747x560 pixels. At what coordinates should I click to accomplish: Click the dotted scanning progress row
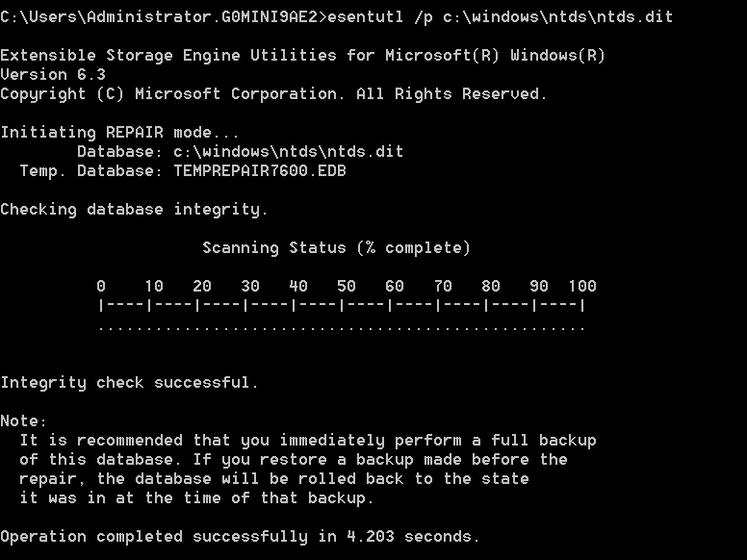pyautogui.click(x=342, y=327)
